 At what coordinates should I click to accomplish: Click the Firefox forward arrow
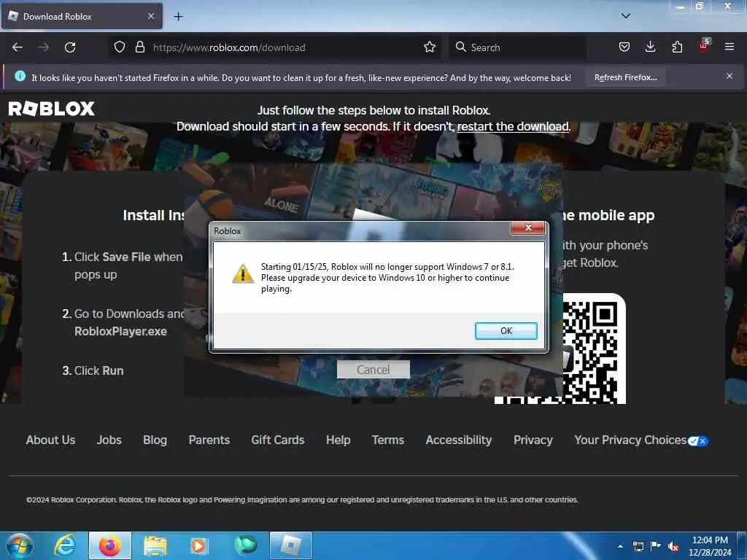pos(44,47)
